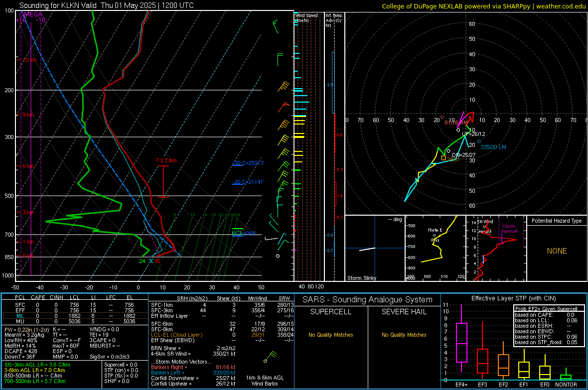Click the sounding title for KLKN

(107, 5)
